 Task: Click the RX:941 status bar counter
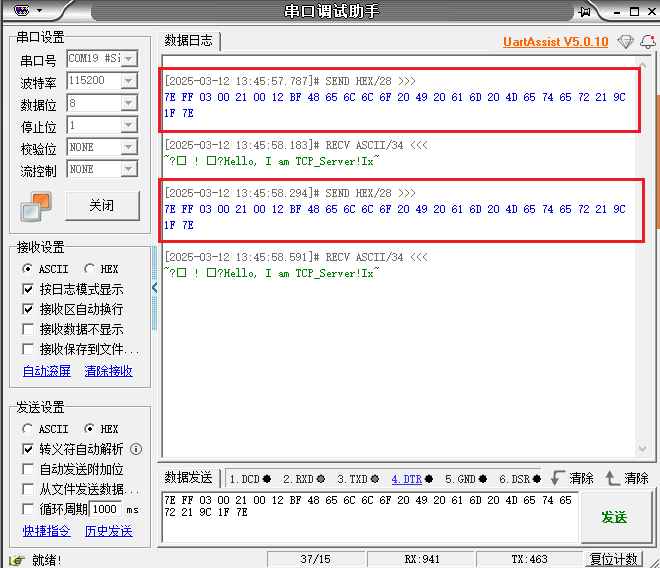pyautogui.click(x=422, y=560)
